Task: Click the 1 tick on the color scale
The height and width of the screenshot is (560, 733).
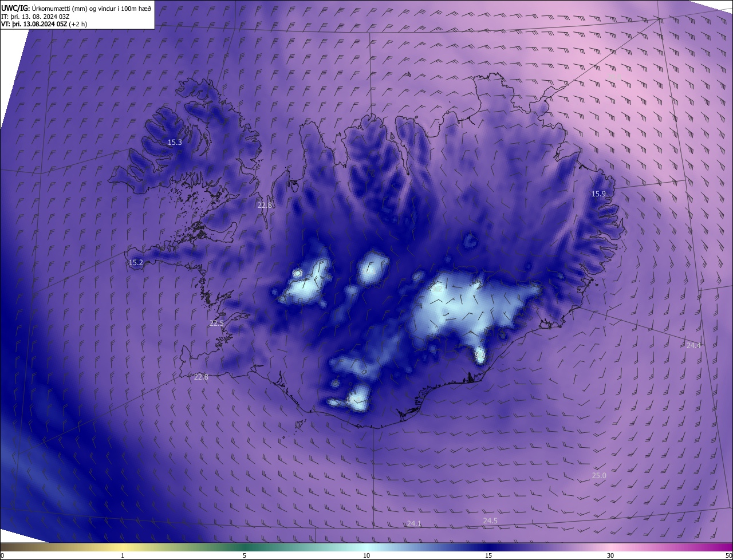Action: pyautogui.click(x=123, y=555)
